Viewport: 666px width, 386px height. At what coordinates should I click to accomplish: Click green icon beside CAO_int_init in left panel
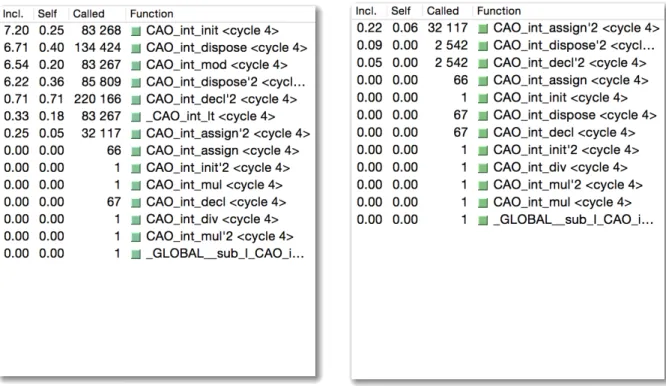[136, 31]
